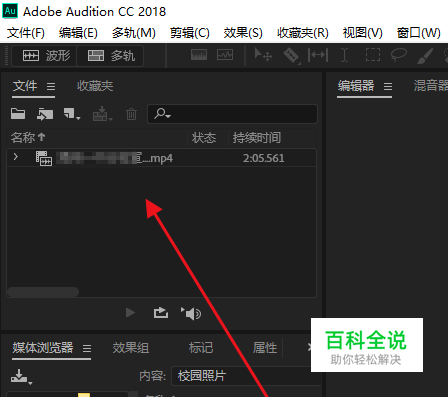Toggle auto-play speaker icon
The width and height of the screenshot is (448, 397).
(191, 313)
